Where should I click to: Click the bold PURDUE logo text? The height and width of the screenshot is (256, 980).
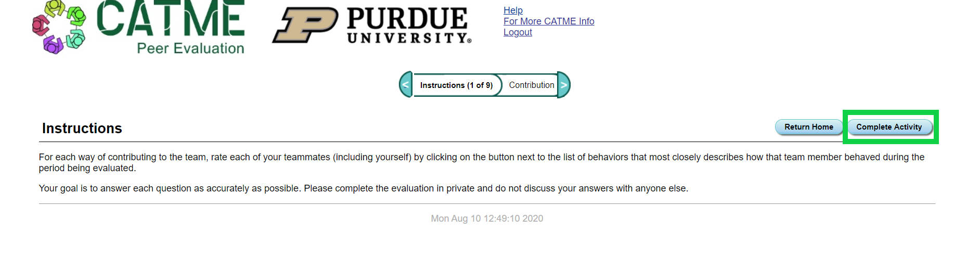pos(407,18)
